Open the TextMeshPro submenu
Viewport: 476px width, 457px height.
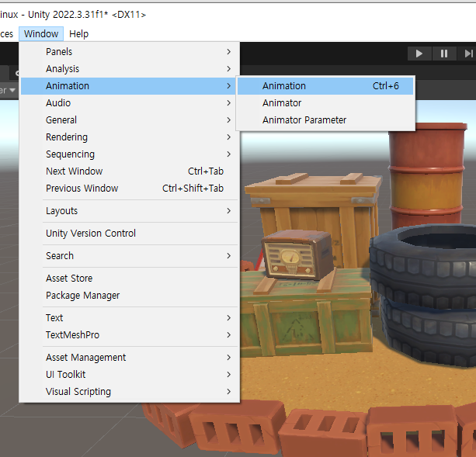(x=129, y=334)
